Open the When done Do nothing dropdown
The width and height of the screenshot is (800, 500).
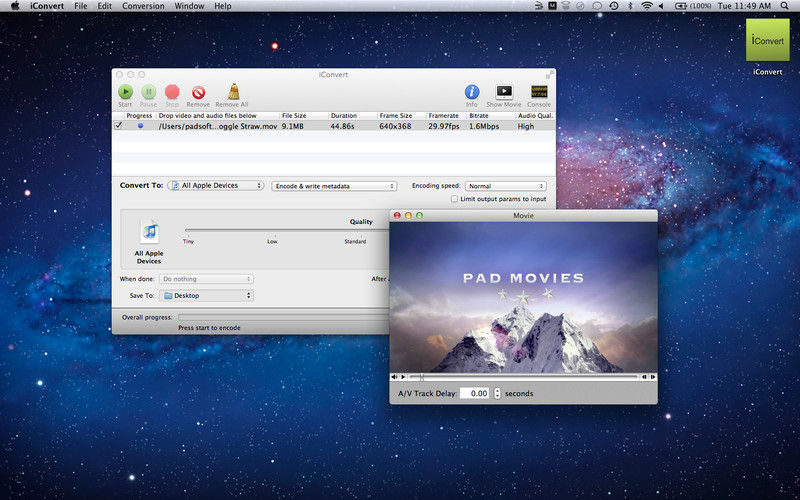click(206, 279)
